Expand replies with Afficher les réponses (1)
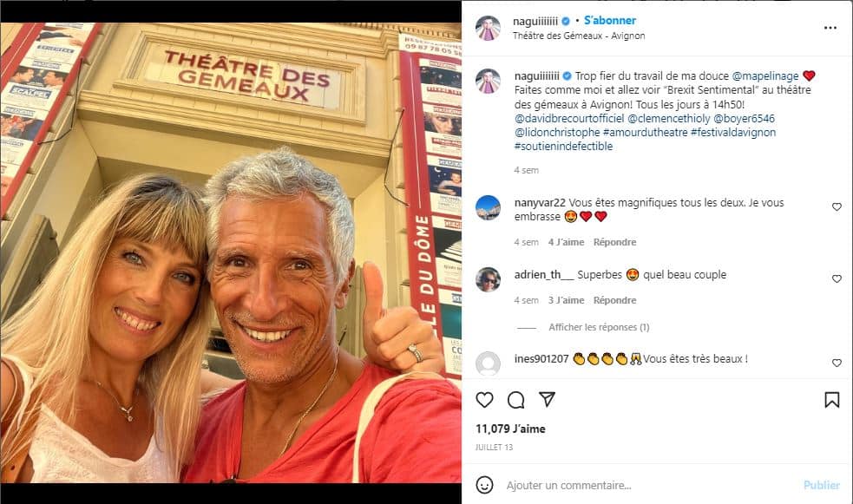The width and height of the screenshot is (853, 504). (x=599, y=327)
